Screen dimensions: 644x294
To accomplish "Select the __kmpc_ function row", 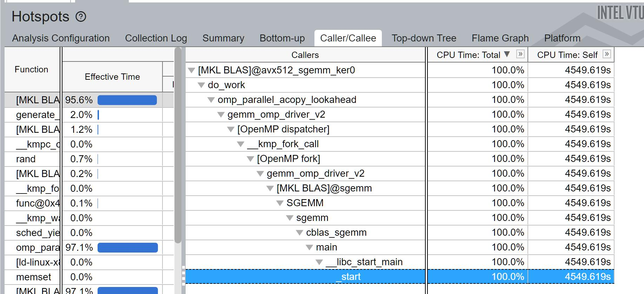I will click(x=32, y=144).
